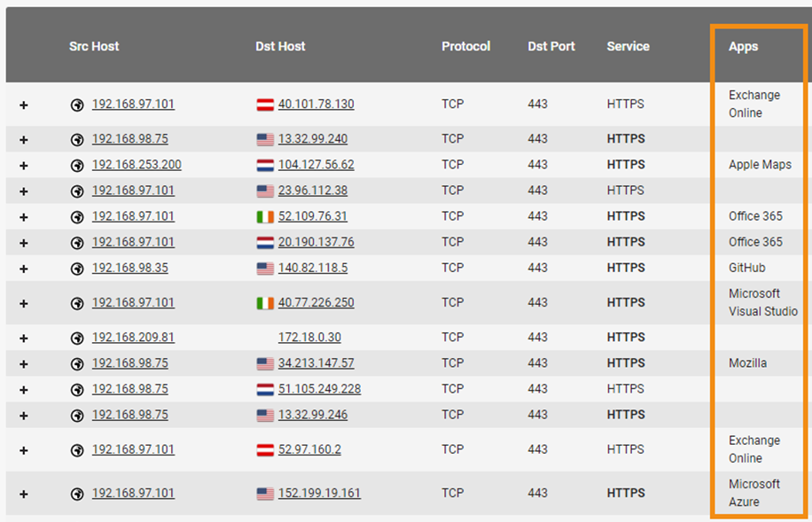This screenshot has height=522, width=812.
Task: Click Netherlands flag beside 104.127.56.62
Action: (x=265, y=165)
